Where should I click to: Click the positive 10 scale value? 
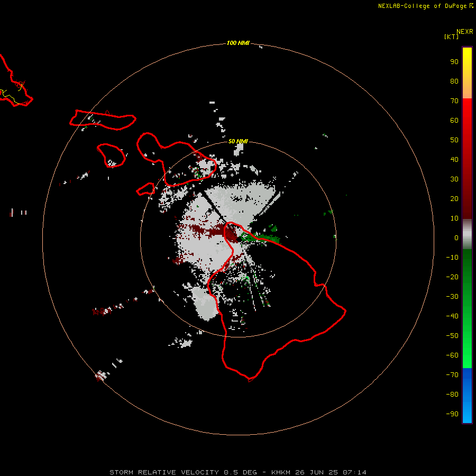(454, 218)
